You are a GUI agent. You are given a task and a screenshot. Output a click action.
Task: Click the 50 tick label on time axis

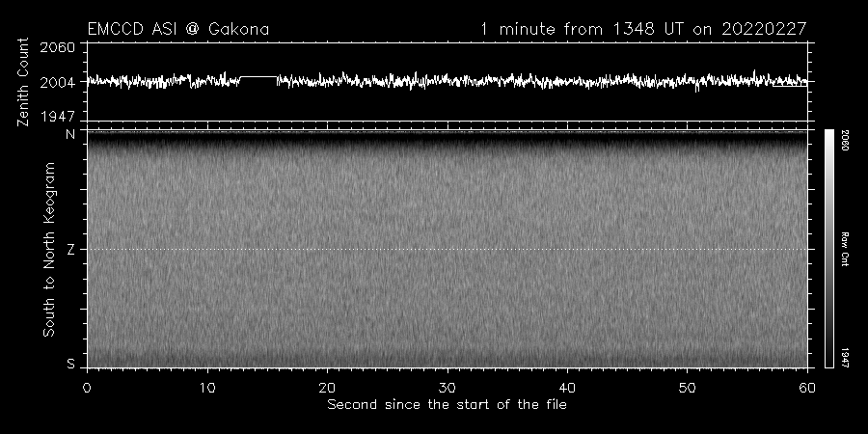click(687, 388)
